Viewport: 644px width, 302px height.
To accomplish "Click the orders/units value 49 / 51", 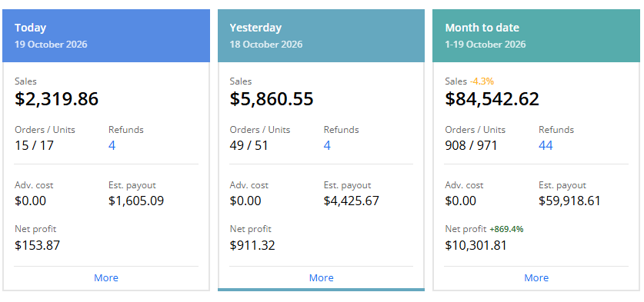I will pyautogui.click(x=249, y=145).
